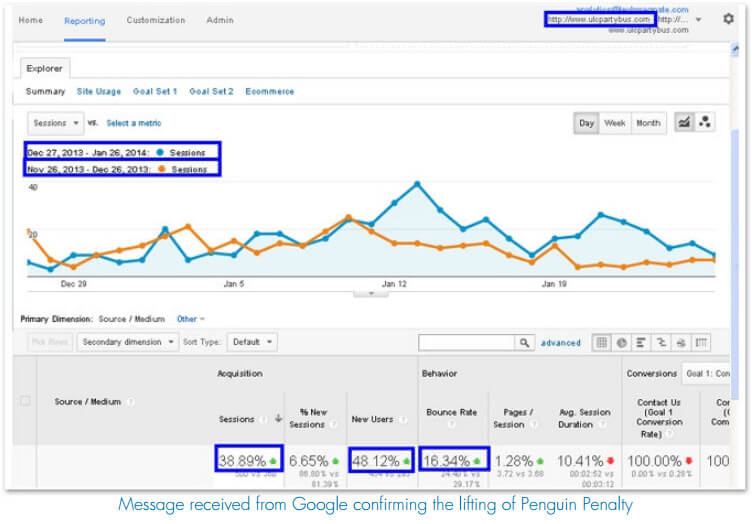Open the Sessions metric dropdown
Image resolution: width=752 pixels, height=524 pixels.
[56, 123]
